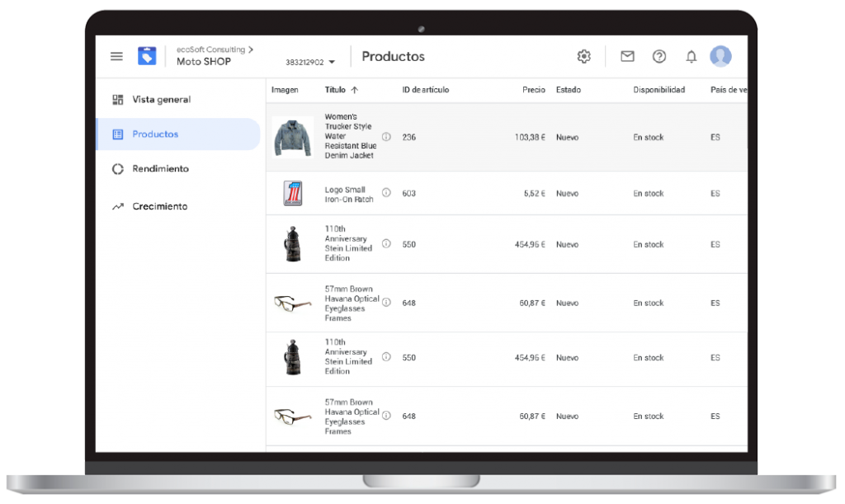
Task: Open the Women's Trucker Style Jacket product
Action: point(349,136)
